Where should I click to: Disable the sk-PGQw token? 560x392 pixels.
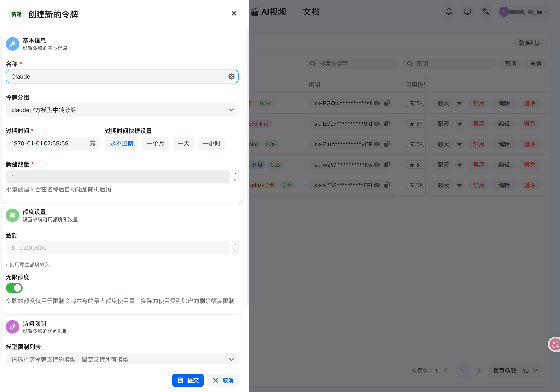[x=478, y=103]
